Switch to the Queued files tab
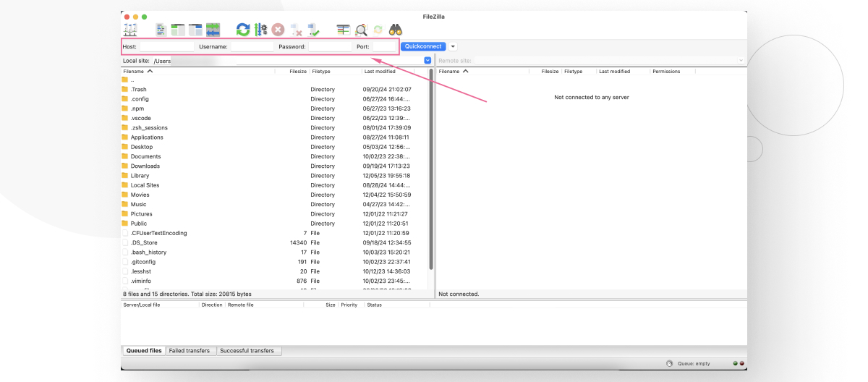Viewport: 868px width, 382px height. tap(144, 351)
